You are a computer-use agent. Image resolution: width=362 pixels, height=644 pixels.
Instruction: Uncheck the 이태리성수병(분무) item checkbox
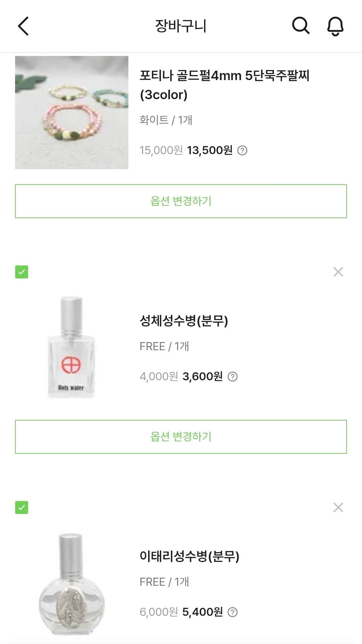22,508
